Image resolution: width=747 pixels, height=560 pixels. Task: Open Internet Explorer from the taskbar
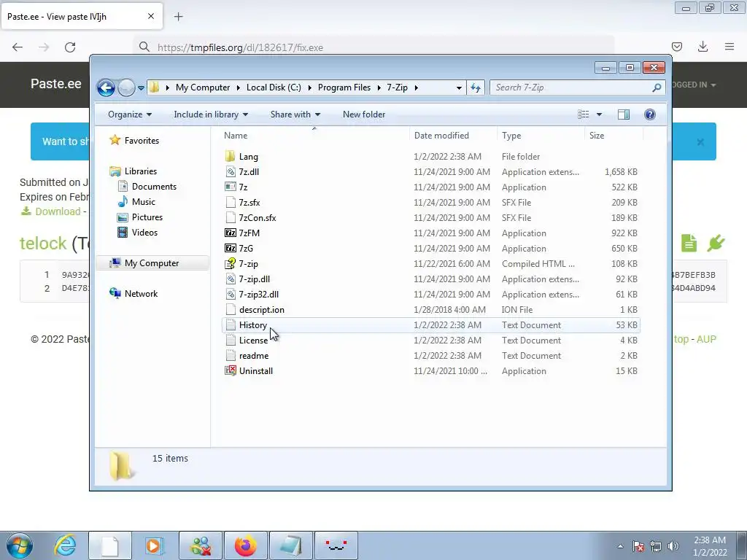tap(65, 545)
